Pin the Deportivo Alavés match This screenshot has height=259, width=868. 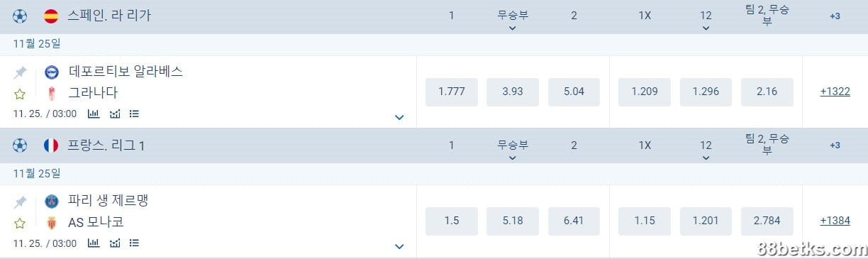coord(20,72)
